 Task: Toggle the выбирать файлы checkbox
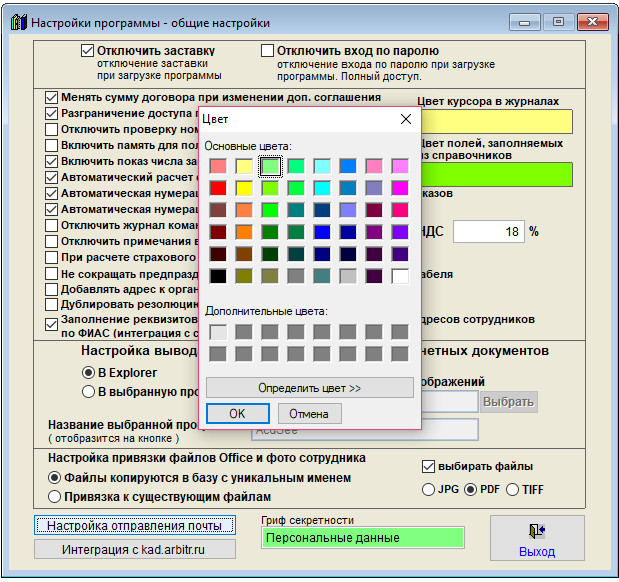click(429, 466)
